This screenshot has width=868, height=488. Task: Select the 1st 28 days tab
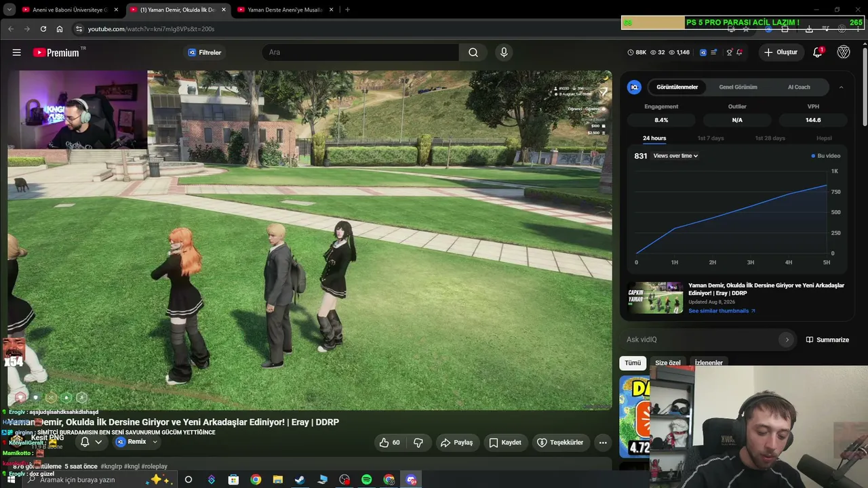click(x=770, y=138)
